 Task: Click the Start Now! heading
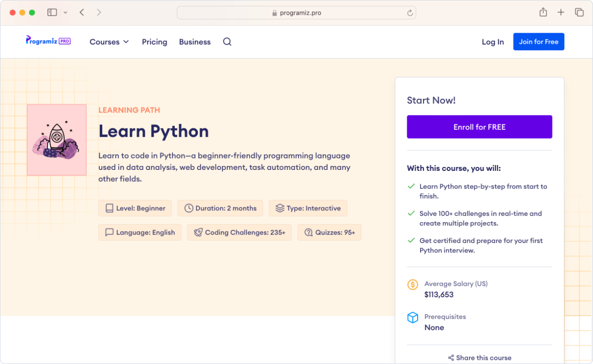tap(431, 100)
